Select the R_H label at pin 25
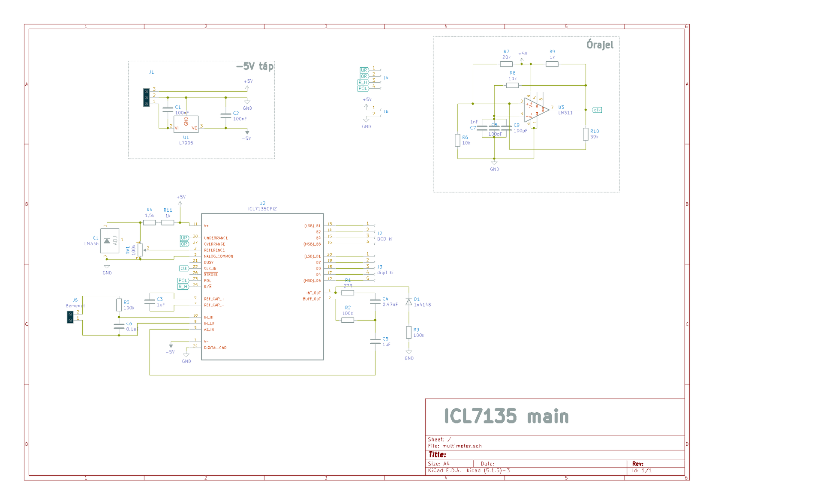823x504 pixels. (x=183, y=286)
